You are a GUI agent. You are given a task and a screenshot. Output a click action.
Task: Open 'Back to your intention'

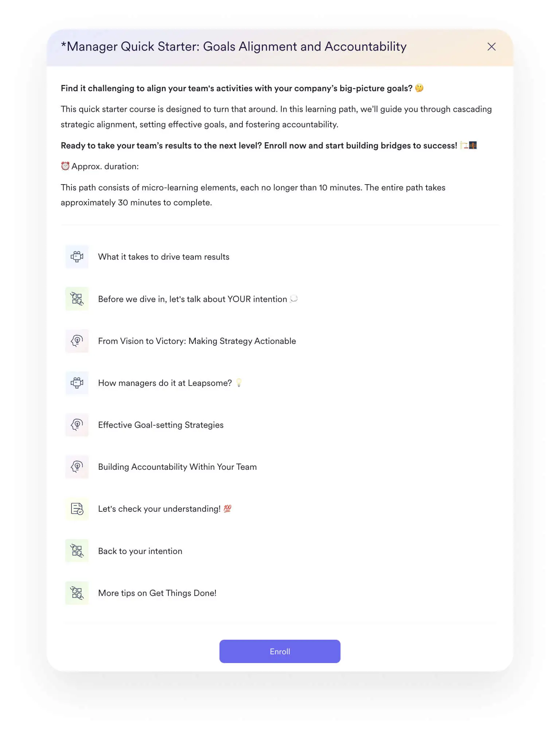click(140, 551)
